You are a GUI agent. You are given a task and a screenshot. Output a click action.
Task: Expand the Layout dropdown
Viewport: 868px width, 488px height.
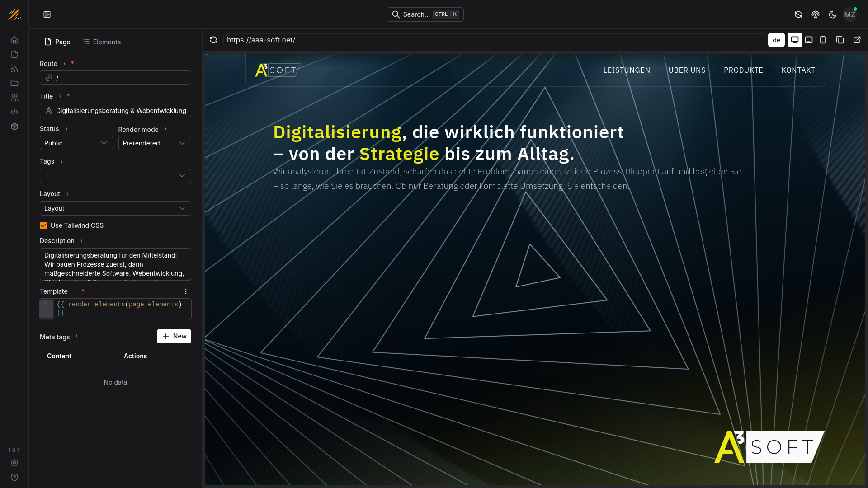[x=115, y=208]
